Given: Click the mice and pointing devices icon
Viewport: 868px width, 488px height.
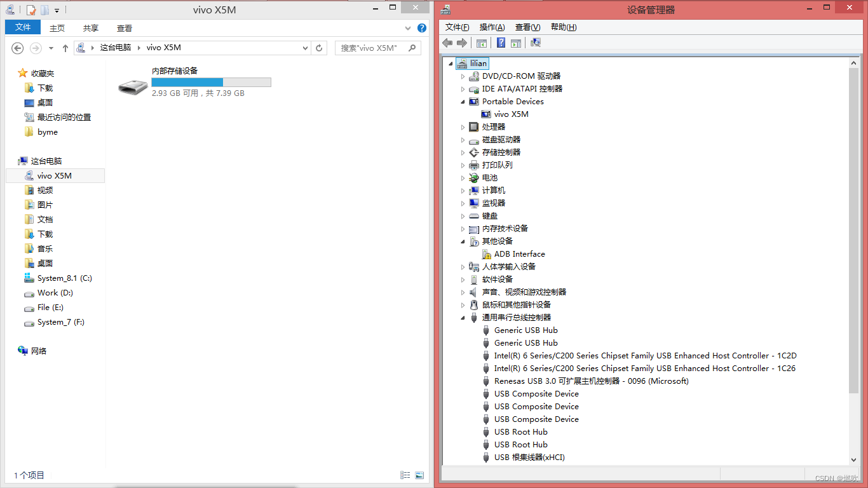Looking at the screenshot, I should tap(474, 305).
